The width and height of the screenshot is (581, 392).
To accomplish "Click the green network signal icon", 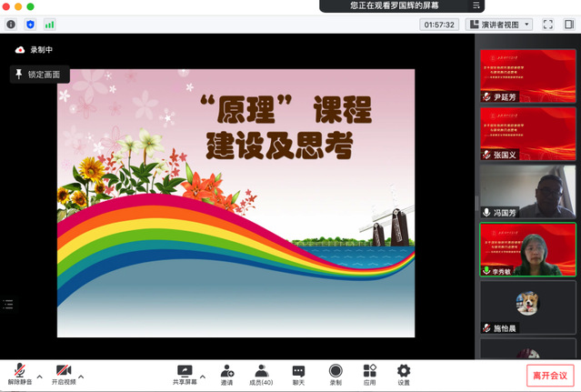I will [49, 25].
